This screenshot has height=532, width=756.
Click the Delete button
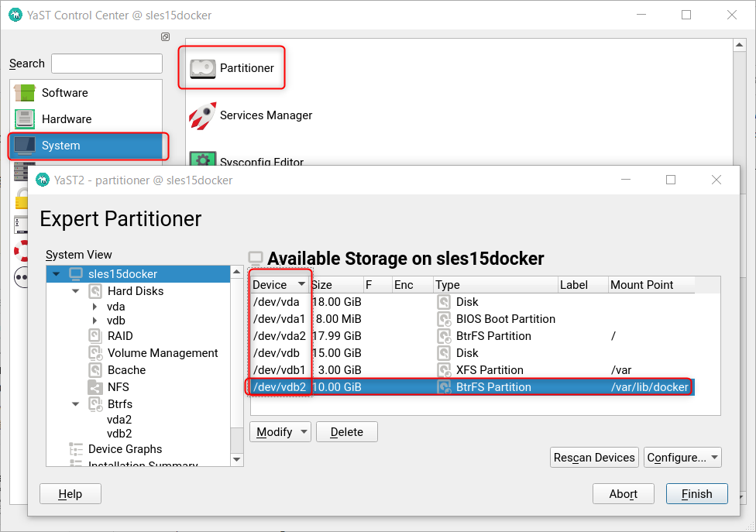347,432
